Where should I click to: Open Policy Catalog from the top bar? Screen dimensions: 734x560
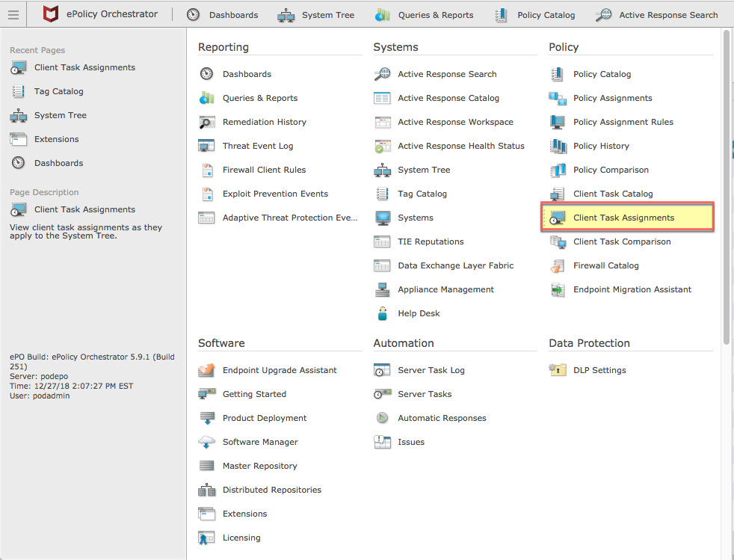[546, 15]
